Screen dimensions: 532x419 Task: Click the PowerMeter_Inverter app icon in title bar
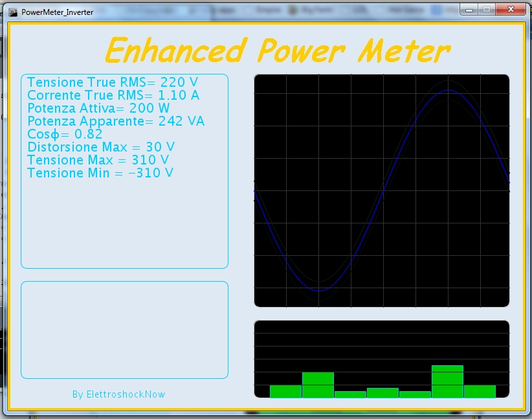click(x=13, y=12)
